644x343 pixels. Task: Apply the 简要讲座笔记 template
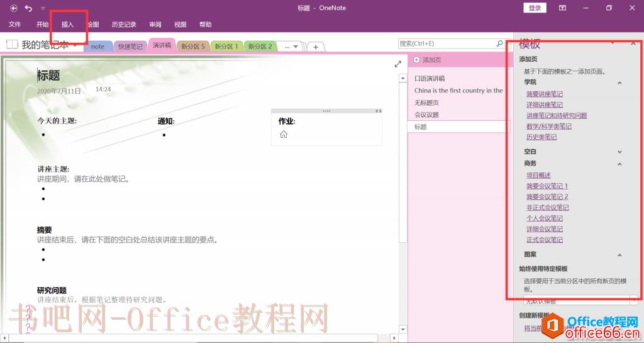[x=545, y=94]
